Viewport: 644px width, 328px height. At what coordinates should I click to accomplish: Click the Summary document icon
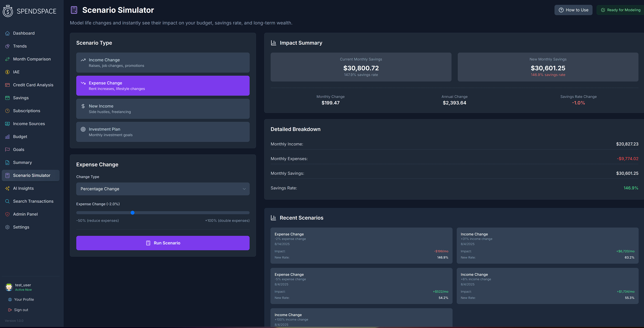(x=8, y=163)
